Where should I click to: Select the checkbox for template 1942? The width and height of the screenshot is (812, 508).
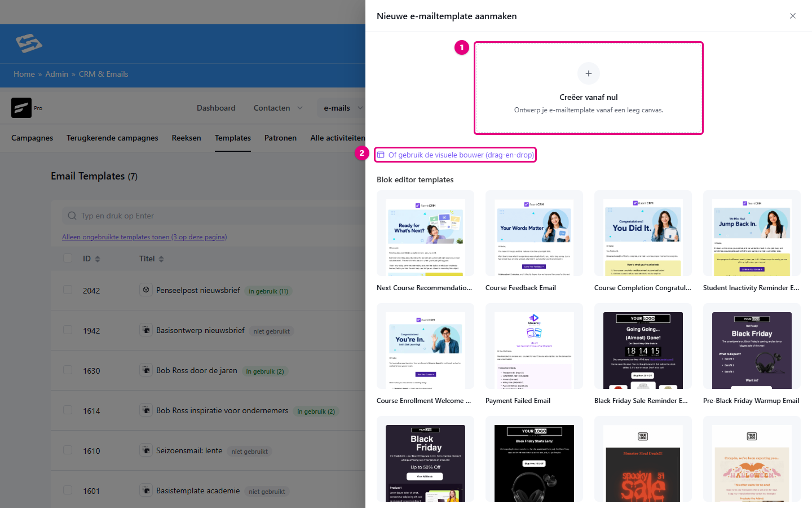[x=68, y=330]
